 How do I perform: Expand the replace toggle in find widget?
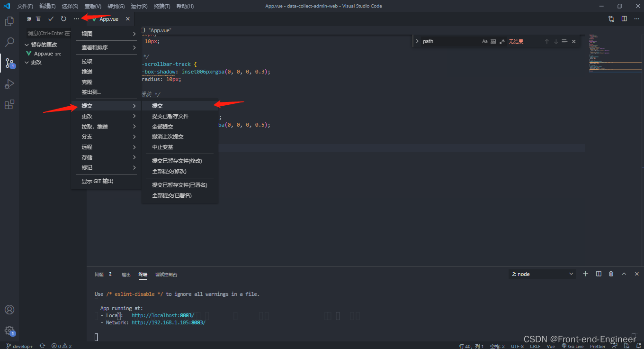tap(417, 42)
